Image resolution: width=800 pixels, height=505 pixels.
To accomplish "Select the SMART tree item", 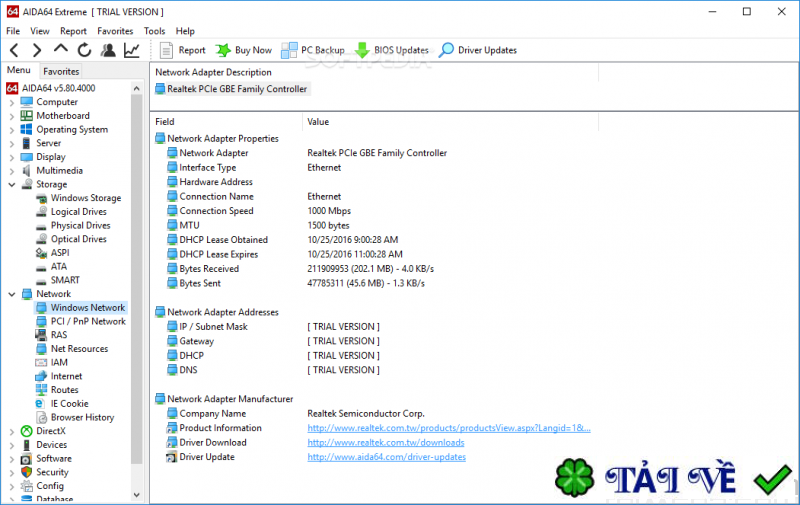I will click(x=58, y=280).
